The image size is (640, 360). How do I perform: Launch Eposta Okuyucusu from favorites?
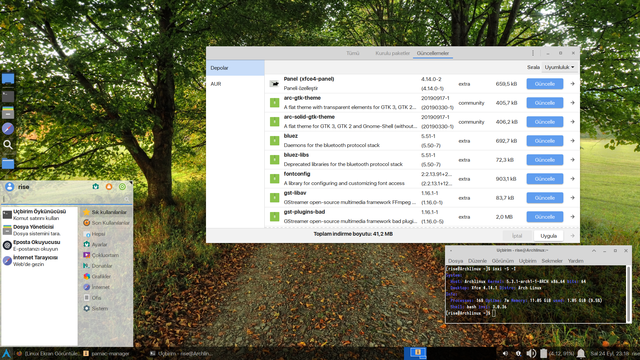pyautogui.click(x=40, y=245)
